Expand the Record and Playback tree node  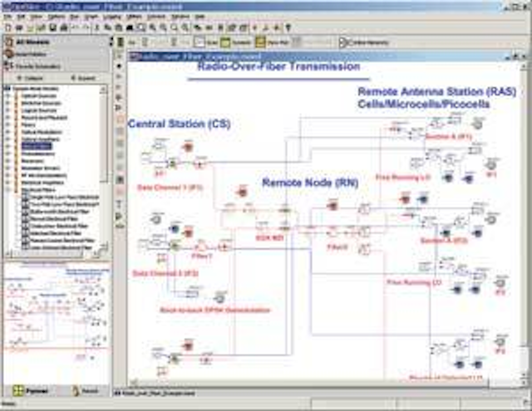pos(7,118)
